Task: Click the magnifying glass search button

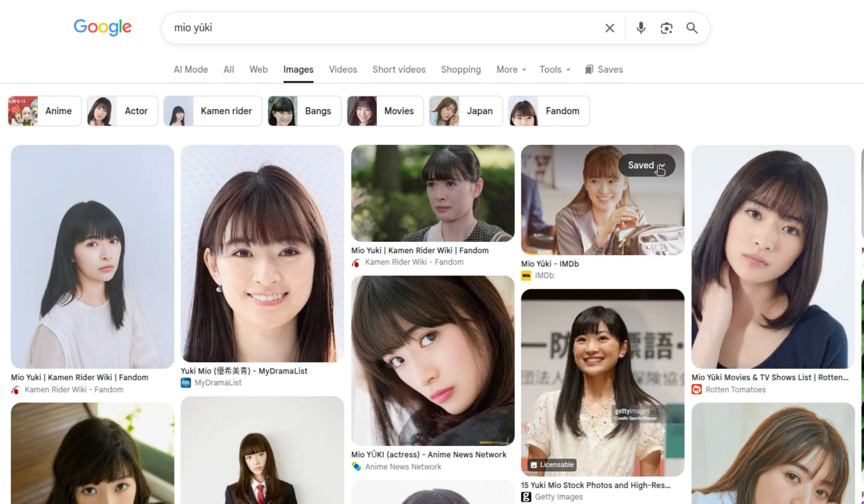Action: 692,28
